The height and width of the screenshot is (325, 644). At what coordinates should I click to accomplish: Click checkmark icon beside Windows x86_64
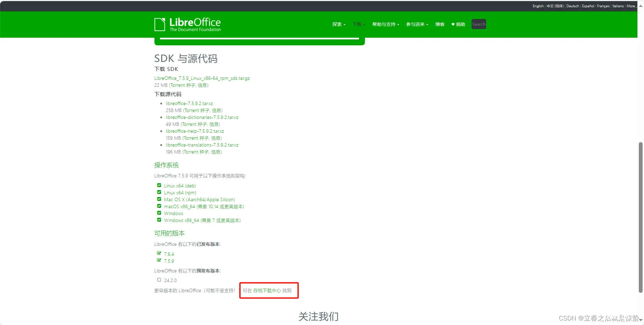159,220
